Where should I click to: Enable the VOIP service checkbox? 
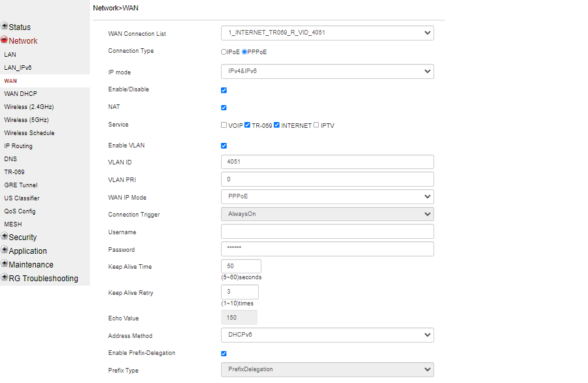224,125
